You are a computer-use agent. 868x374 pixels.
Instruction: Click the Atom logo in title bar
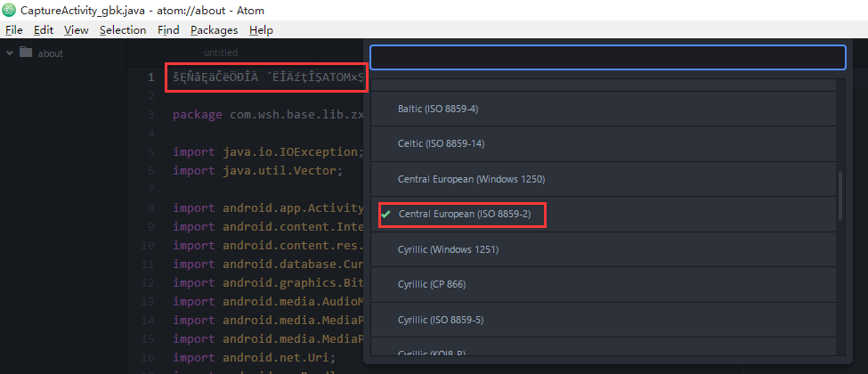[x=9, y=10]
